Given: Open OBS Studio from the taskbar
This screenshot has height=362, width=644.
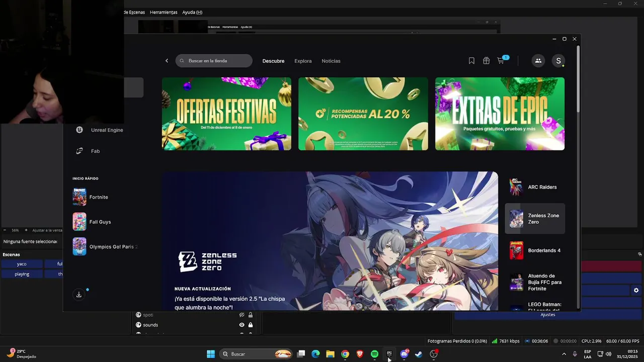Looking at the screenshot, I should [x=434, y=354].
